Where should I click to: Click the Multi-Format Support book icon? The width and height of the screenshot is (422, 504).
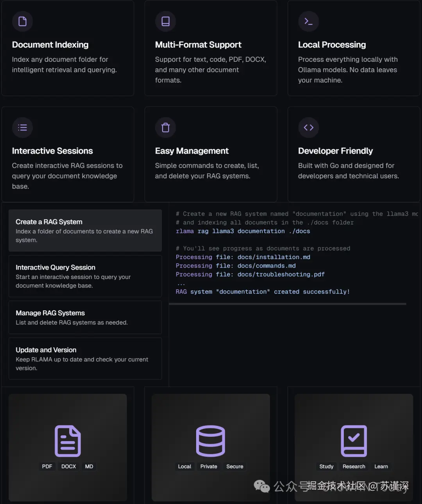pyautogui.click(x=166, y=21)
